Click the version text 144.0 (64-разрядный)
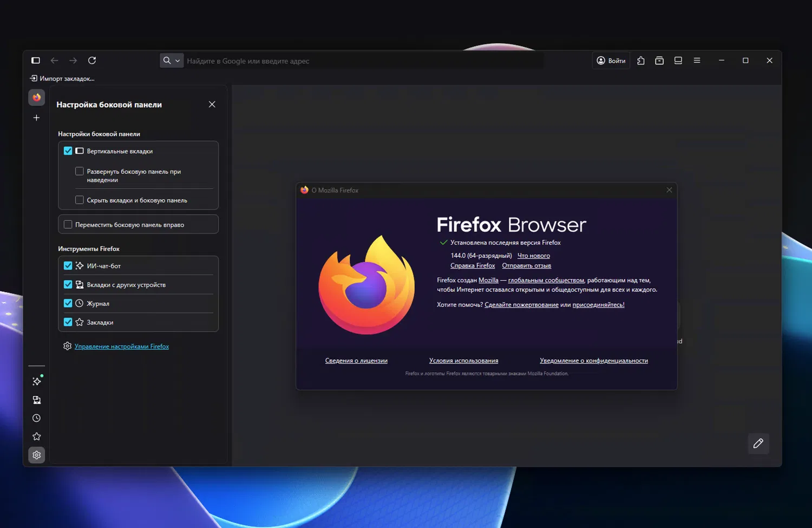Screen dimensions: 812x528 click(481, 256)
